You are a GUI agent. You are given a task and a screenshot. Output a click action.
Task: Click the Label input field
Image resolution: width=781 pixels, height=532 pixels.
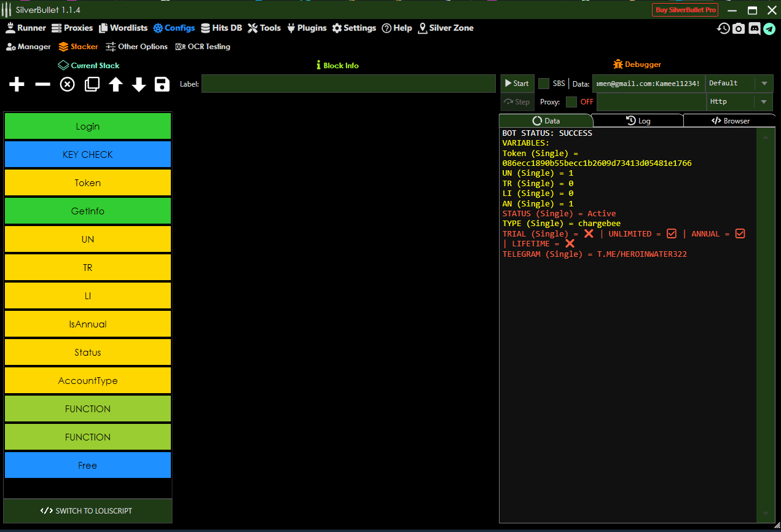point(348,84)
